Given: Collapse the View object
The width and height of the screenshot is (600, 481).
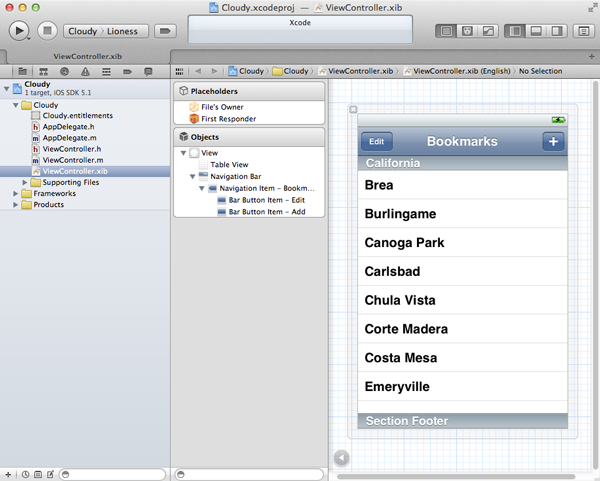Looking at the screenshot, I should point(183,153).
